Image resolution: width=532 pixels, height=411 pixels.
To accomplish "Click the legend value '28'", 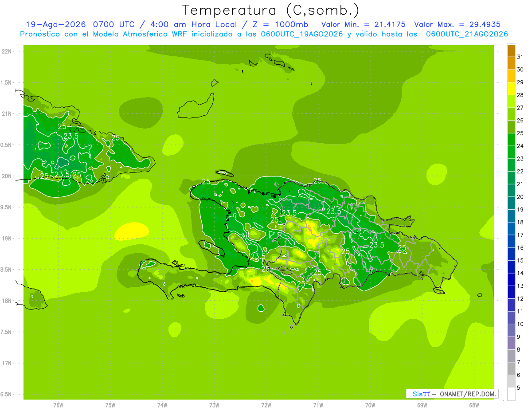I will coord(520,95).
